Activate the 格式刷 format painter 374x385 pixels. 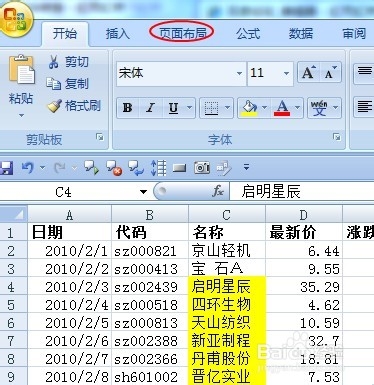[x=74, y=106]
